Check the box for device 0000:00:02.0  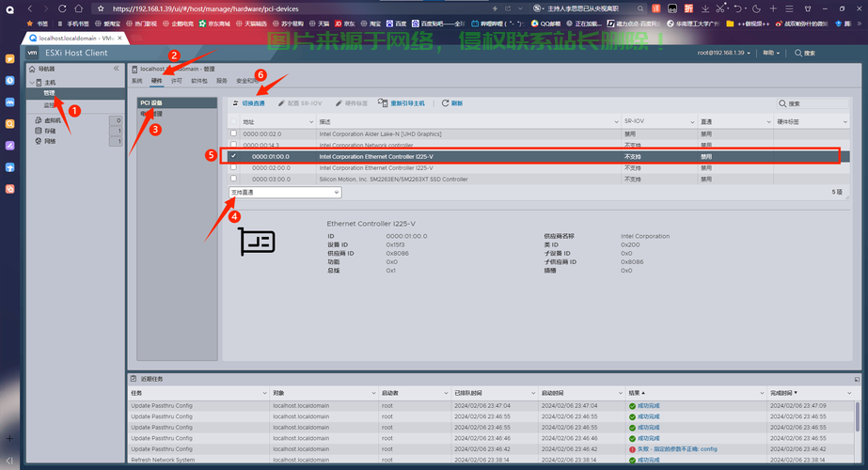[233, 133]
